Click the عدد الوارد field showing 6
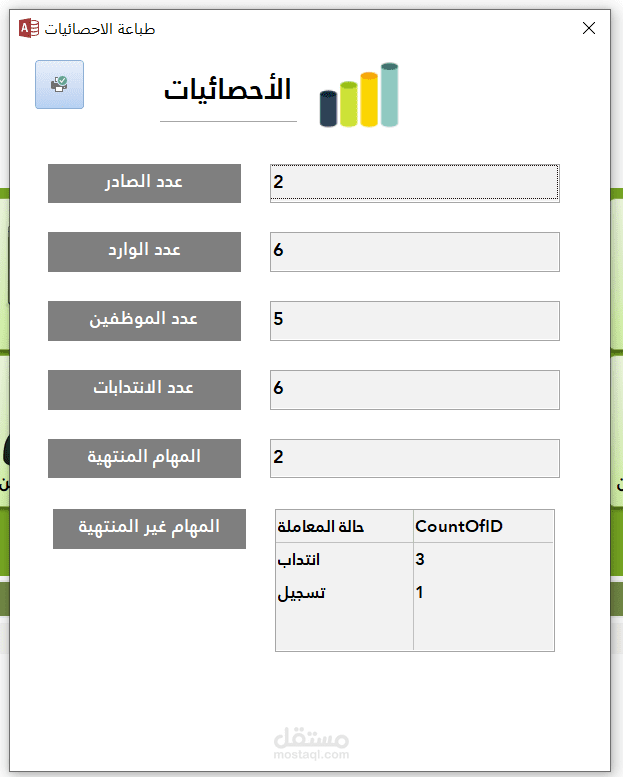 tap(414, 251)
